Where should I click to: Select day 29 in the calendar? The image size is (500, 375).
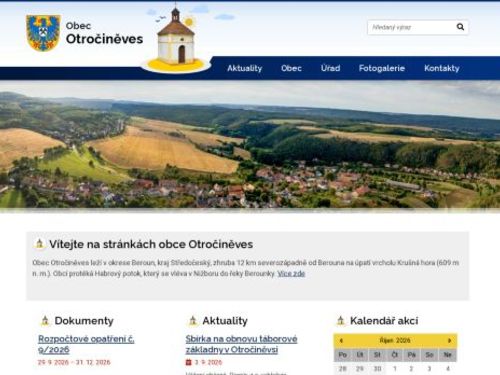click(x=360, y=369)
